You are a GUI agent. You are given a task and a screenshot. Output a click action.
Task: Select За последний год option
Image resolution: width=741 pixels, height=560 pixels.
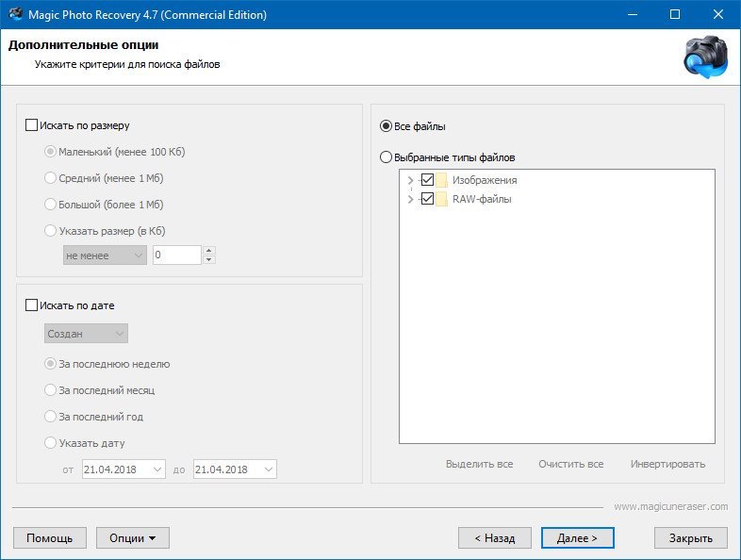(50, 417)
